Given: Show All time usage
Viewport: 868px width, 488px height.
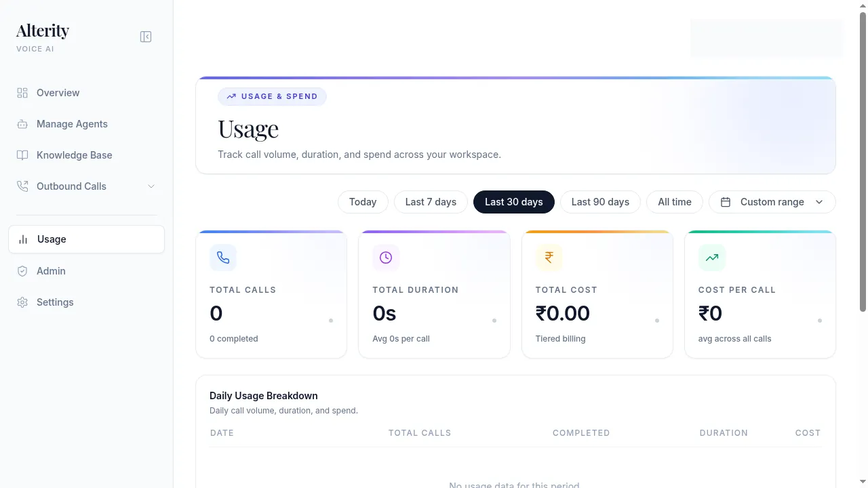Looking at the screenshot, I should tap(675, 202).
